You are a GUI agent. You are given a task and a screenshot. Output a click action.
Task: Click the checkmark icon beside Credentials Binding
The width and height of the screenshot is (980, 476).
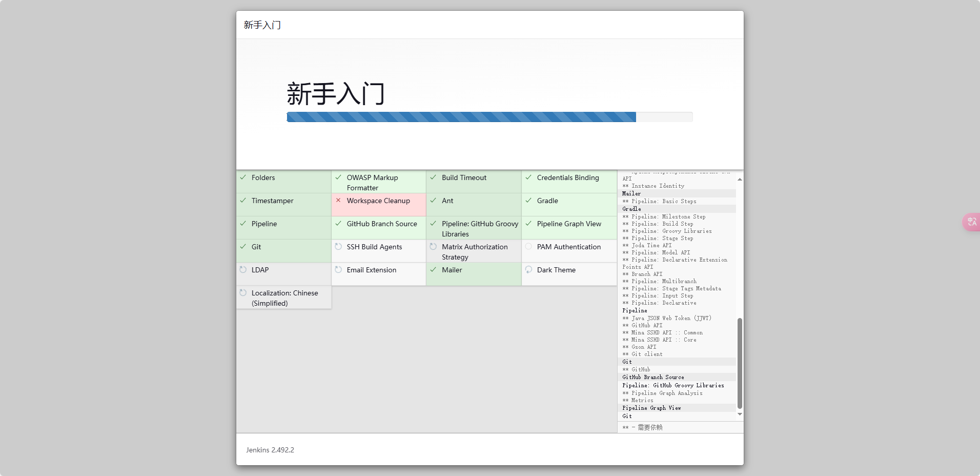(528, 177)
